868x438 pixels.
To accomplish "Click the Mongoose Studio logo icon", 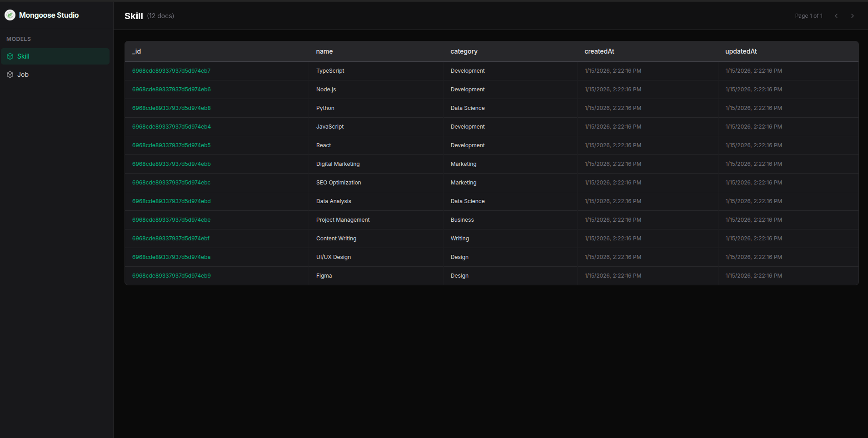I will coord(10,15).
